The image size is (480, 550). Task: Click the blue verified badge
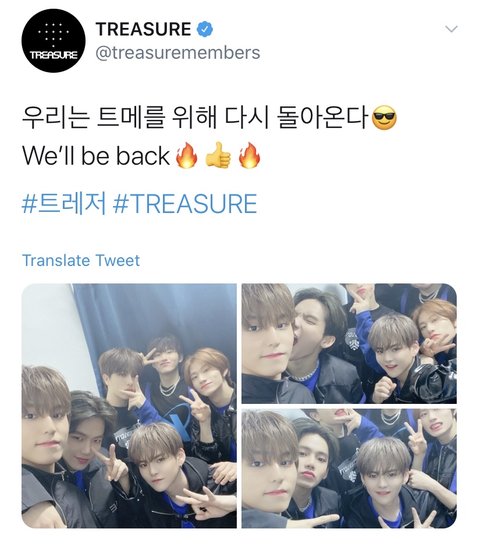click(x=205, y=29)
